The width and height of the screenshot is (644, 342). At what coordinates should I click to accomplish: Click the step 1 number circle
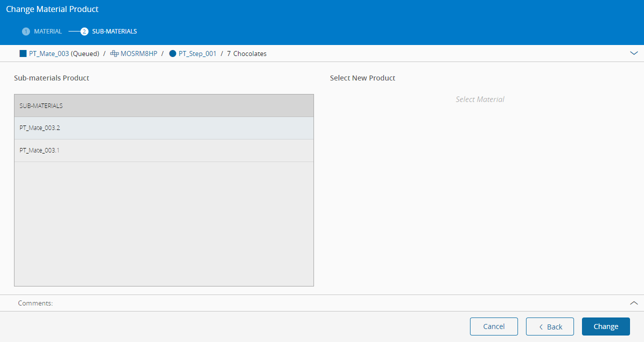click(x=25, y=31)
